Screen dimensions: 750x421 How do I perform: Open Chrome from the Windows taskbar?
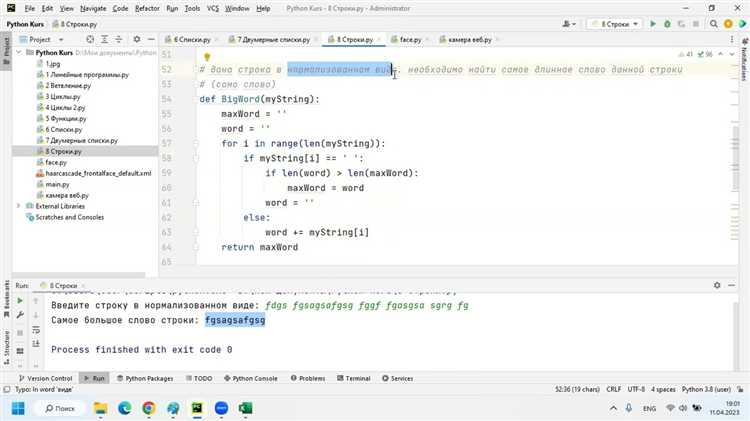(149, 409)
